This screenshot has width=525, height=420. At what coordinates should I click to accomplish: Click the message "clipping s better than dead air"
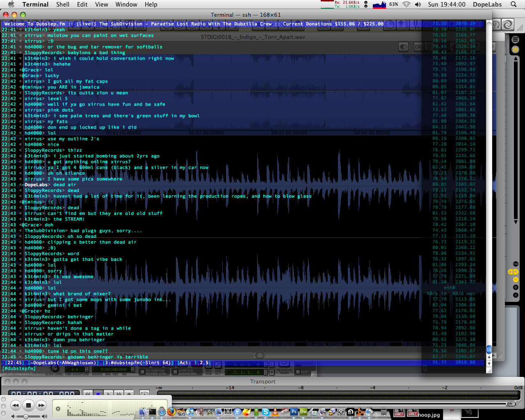tap(92, 242)
